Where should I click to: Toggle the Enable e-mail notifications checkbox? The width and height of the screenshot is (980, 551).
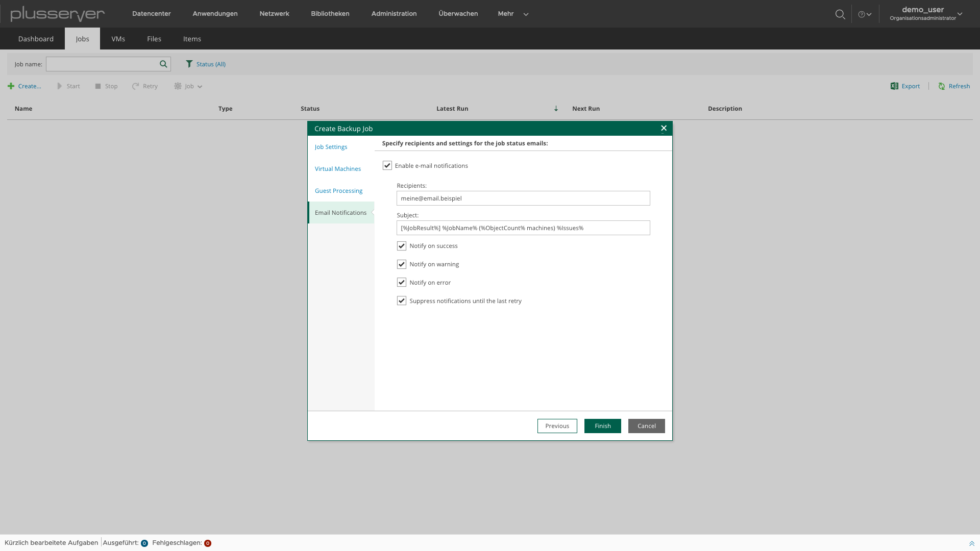click(387, 165)
